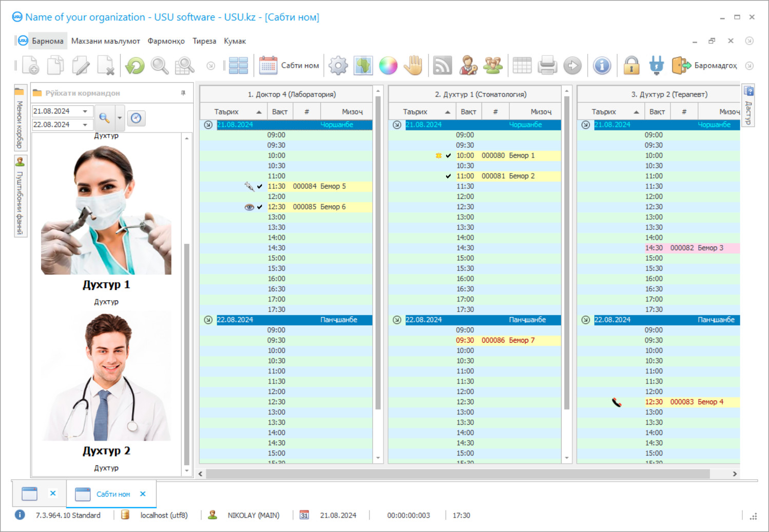Screen dimensions: 769x532
Task: Select Духтур 2 staff photo
Action: [x=106, y=375]
